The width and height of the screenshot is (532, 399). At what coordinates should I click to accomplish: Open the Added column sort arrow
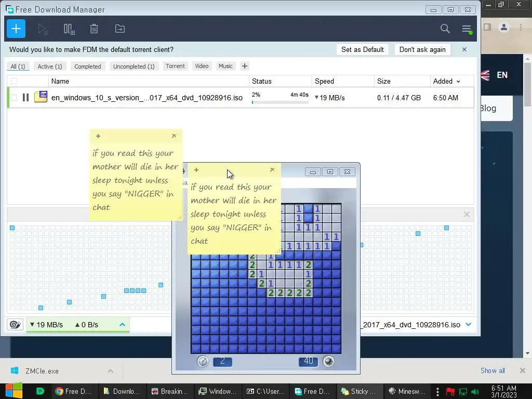click(458, 82)
